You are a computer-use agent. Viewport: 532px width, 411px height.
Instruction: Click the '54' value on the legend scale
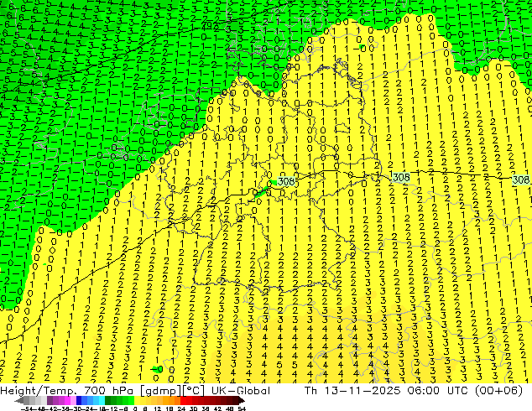242,409
